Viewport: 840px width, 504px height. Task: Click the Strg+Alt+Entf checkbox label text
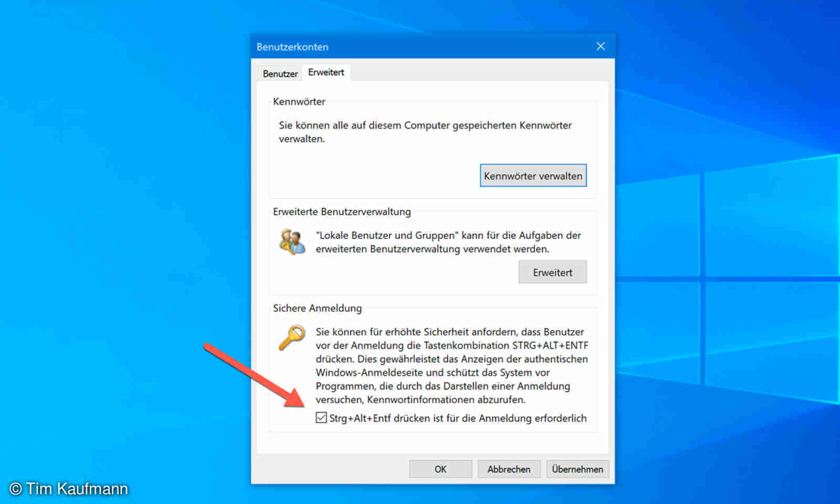pyautogui.click(x=458, y=418)
